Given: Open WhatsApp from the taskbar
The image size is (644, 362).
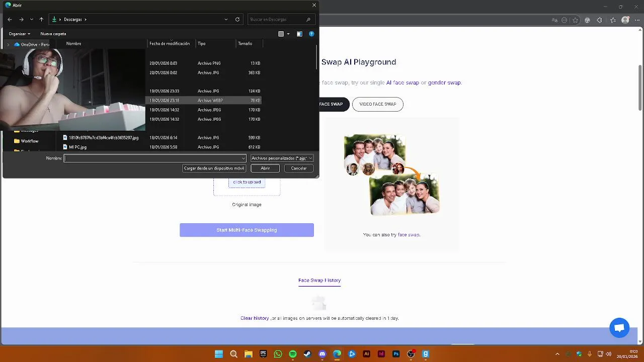Looking at the screenshot, I should coord(278,354).
